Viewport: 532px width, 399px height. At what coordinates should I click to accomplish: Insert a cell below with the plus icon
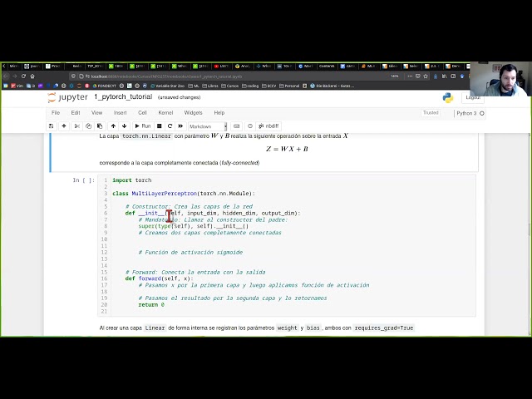(x=64, y=126)
